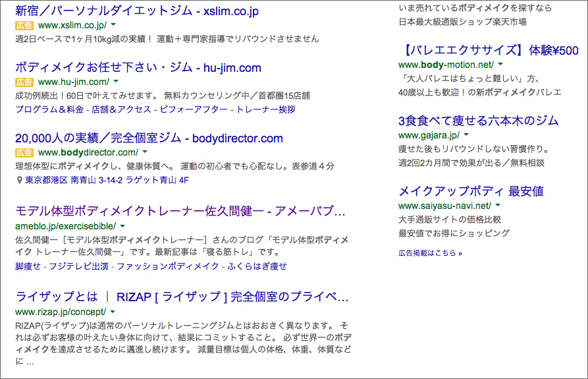Open the 脚痩せ sitelink
The height and width of the screenshot is (379, 588).
(28, 266)
